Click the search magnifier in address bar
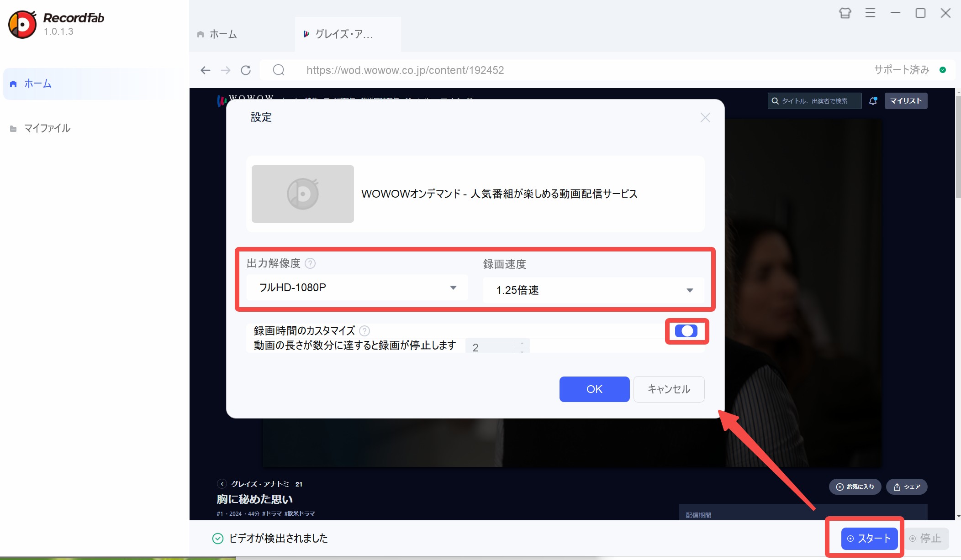The height and width of the screenshot is (560, 961). click(279, 70)
